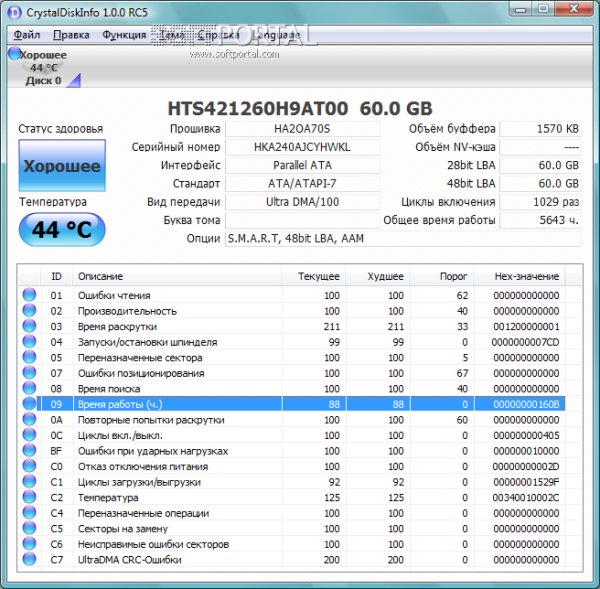
Task: Click status orb for 01 Ошибки чтения
Action: click(29, 295)
